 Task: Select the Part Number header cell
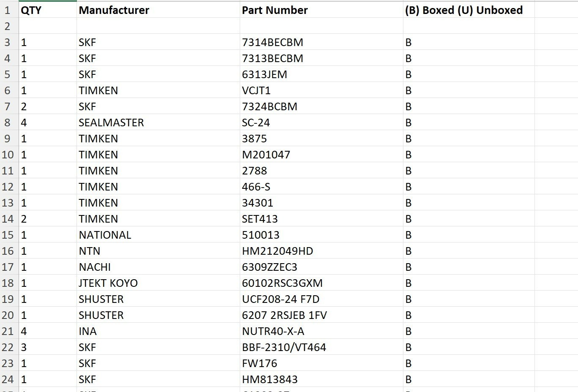[321, 10]
